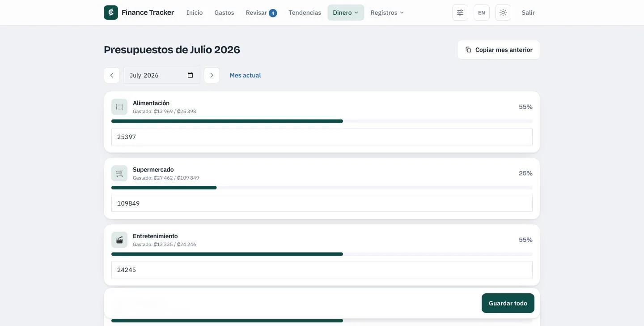Click the Supermercado shopping cart icon

tap(119, 173)
